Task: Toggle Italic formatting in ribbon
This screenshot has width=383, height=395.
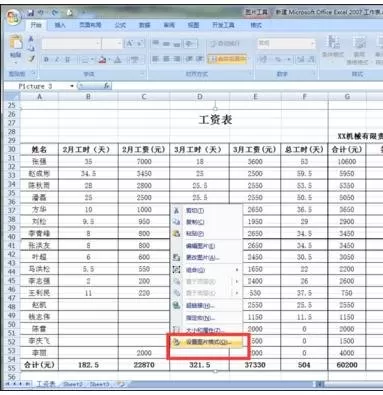Action: (57, 59)
